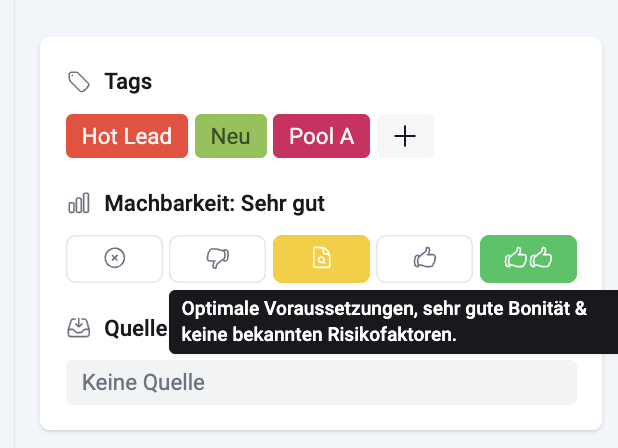Image resolution: width=618 pixels, height=448 pixels.
Task: Click the bar chart icon beside Machbarkeit
Action: click(79, 203)
